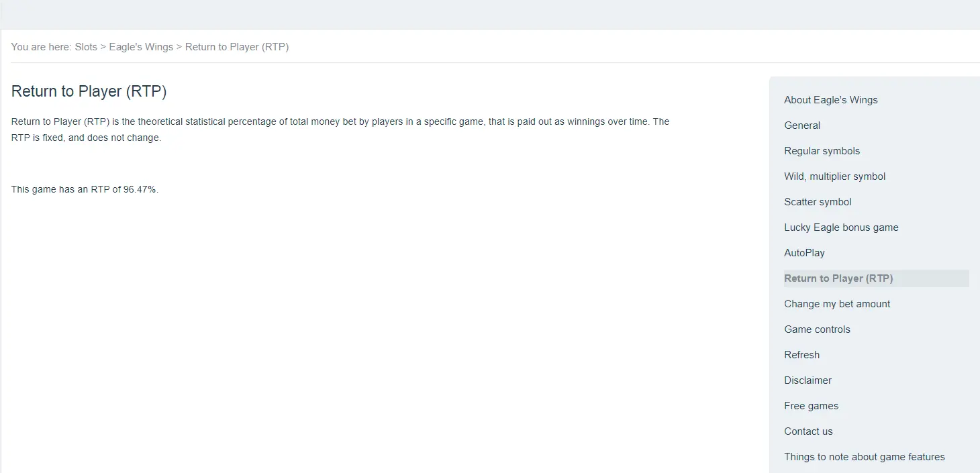Go to Eagle's Wings breadcrumb link

[141, 47]
